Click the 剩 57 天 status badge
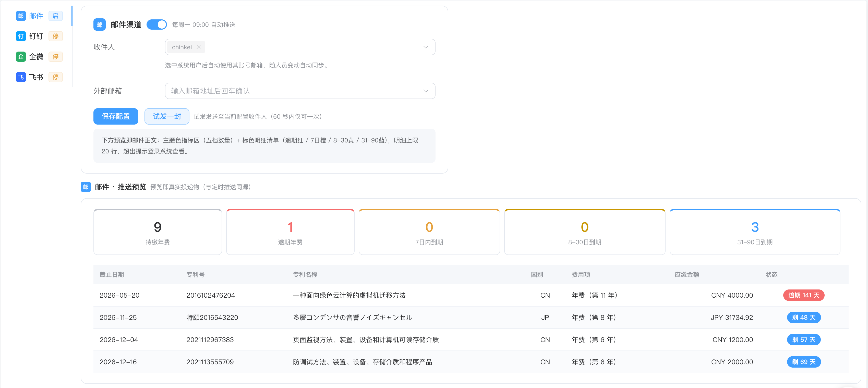Screen dimensions: 868x388 pos(804,340)
